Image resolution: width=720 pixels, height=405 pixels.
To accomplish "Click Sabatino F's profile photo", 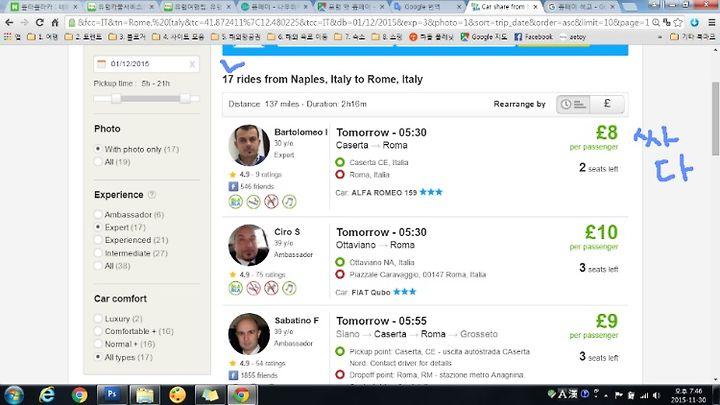I will pos(249,334).
